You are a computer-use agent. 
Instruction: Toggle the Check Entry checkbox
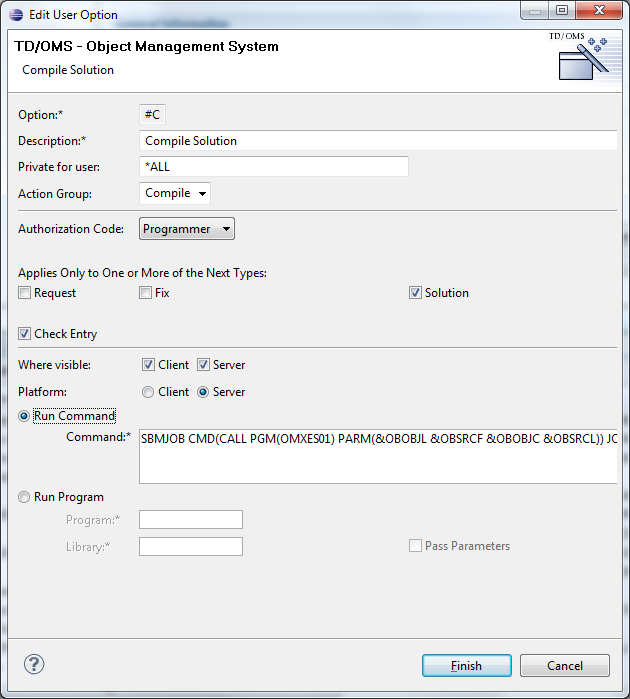25,334
